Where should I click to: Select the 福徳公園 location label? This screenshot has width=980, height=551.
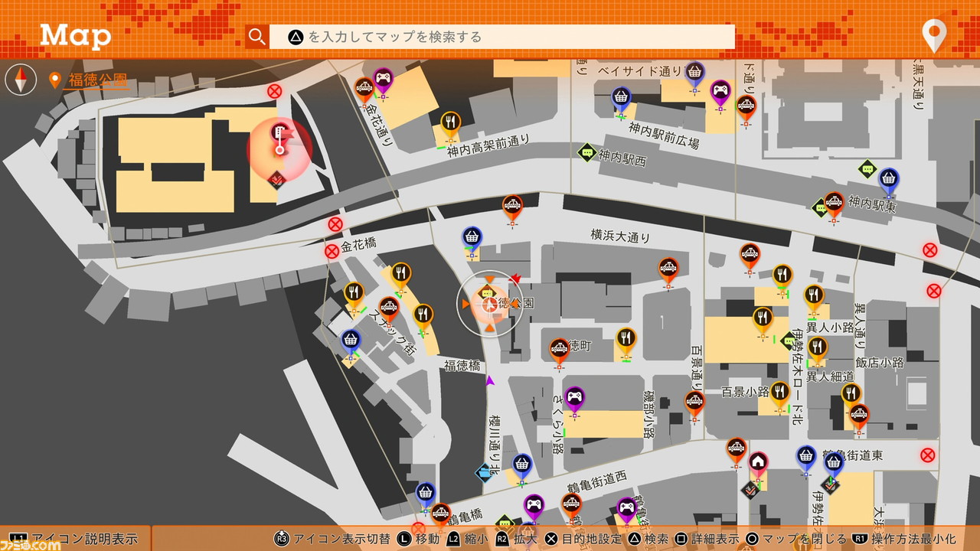(x=98, y=80)
